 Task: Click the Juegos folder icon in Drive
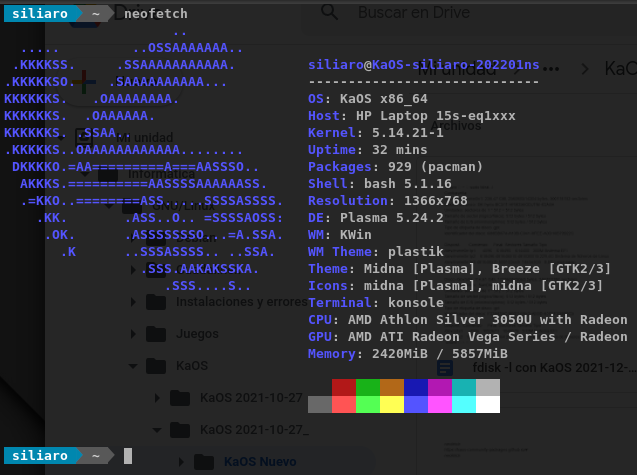[156, 334]
